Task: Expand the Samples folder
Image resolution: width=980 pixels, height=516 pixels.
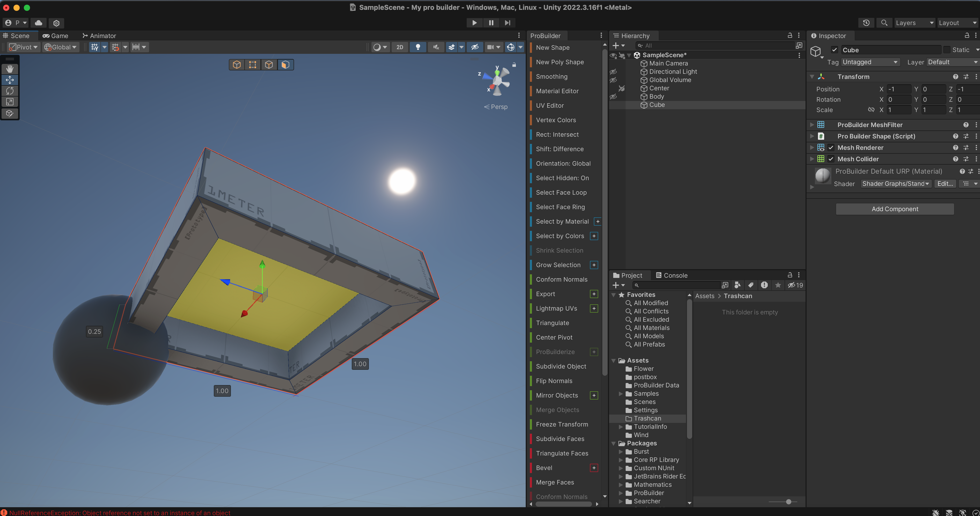Action: pyautogui.click(x=621, y=394)
